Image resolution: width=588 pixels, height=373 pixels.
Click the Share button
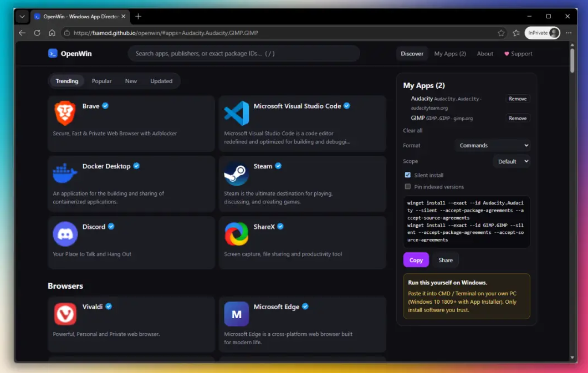446,260
